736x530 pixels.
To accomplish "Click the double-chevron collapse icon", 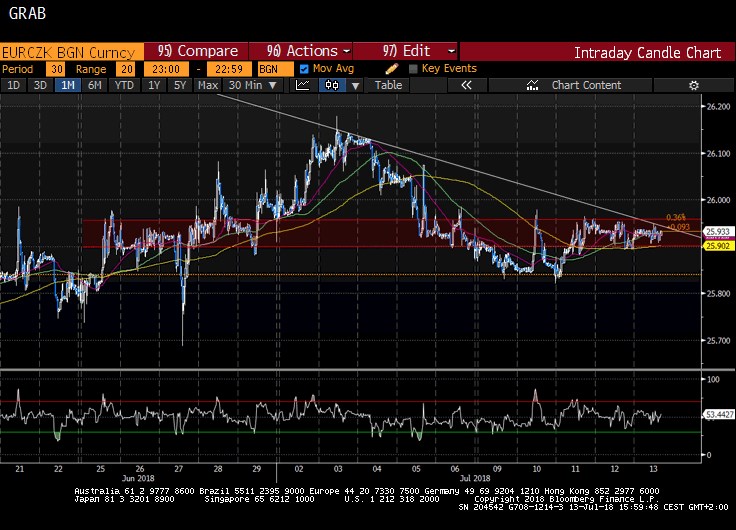I will coord(465,85).
